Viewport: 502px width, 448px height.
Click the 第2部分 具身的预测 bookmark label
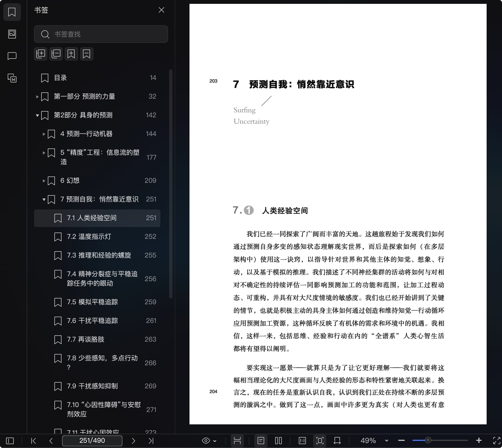[x=83, y=115]
